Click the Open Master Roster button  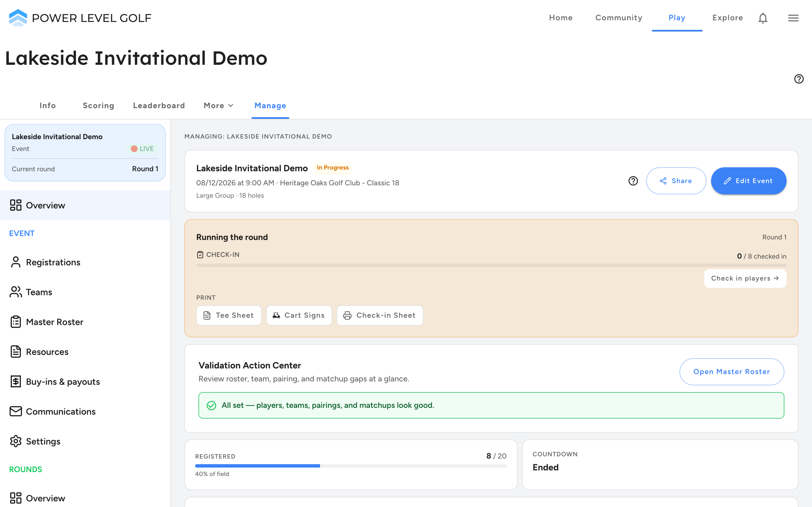coord(731,372)
